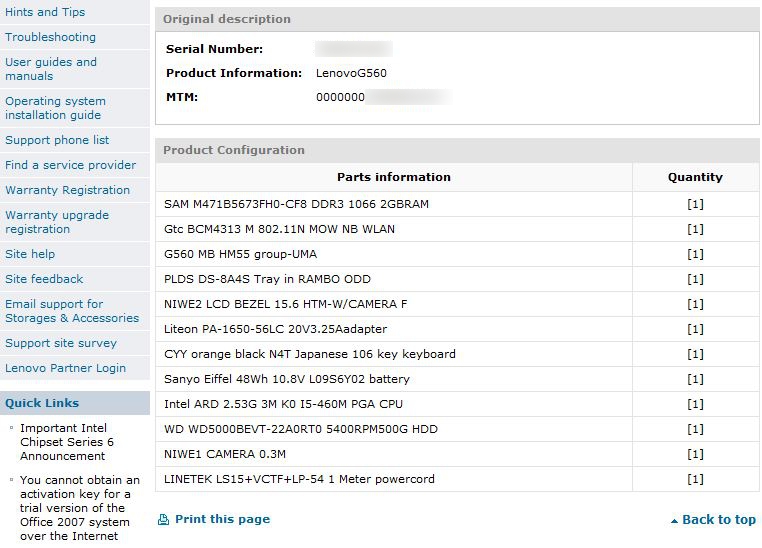This screenshot has width=762, height=548.
Task: Click the Site feedback link
Action: tap(44, 279)
